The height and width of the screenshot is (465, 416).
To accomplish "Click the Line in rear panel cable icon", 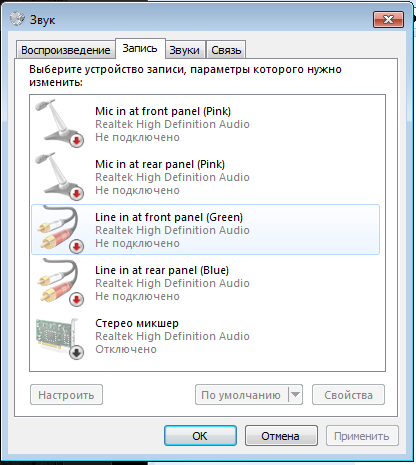I will [x=59, y=282].
